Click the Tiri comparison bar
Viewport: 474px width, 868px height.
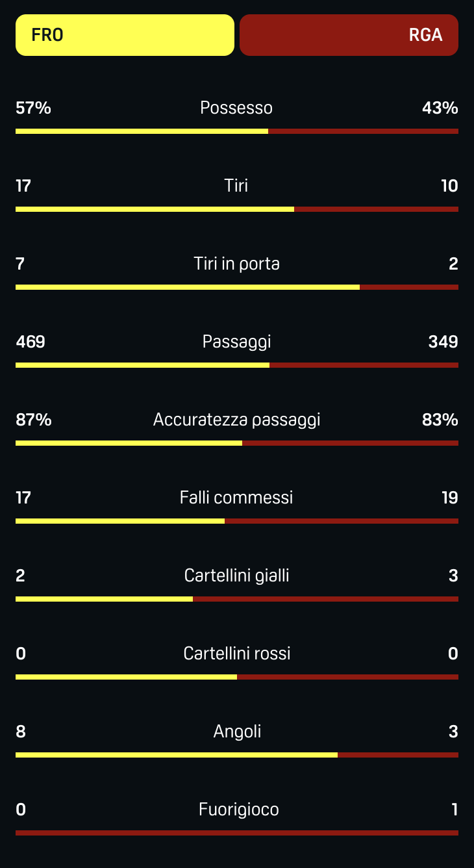tap(237, 209)
